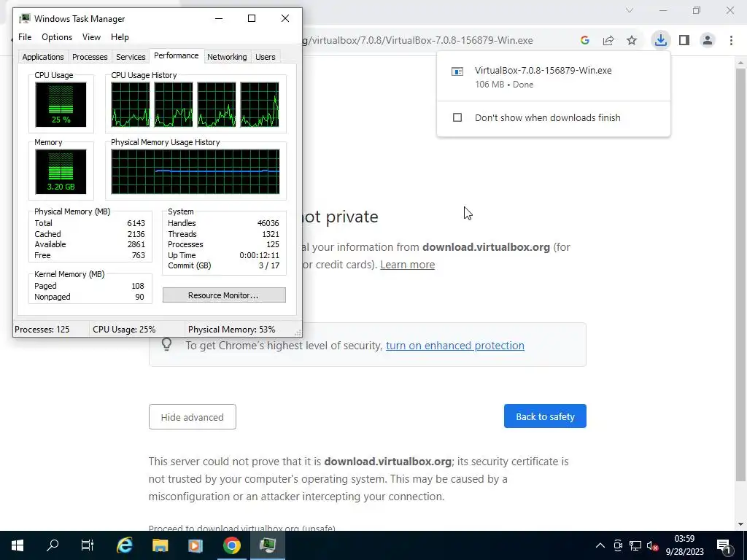The image size is (747, 560).
Task: Open the File menu in Task Manager
Action: 25,37
